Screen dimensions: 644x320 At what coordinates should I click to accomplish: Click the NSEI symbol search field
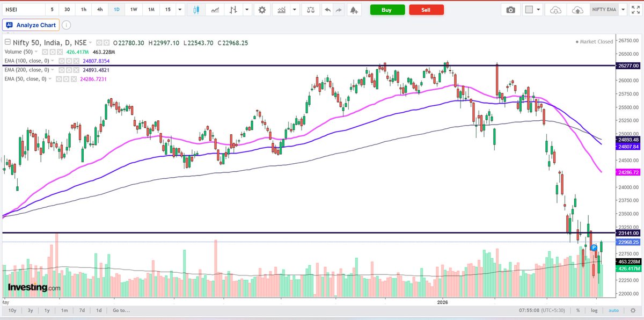coord(21,10)
